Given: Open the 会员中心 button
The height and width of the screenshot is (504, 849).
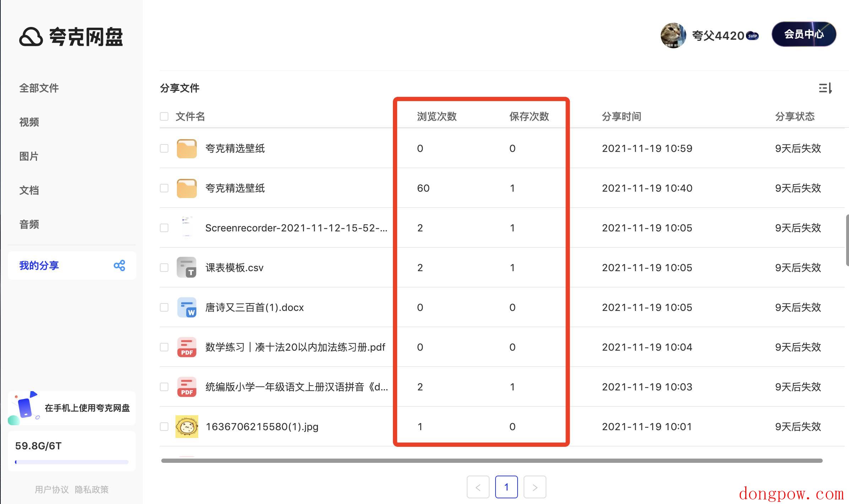Looking at the screenshot, I should click(804, 34).
